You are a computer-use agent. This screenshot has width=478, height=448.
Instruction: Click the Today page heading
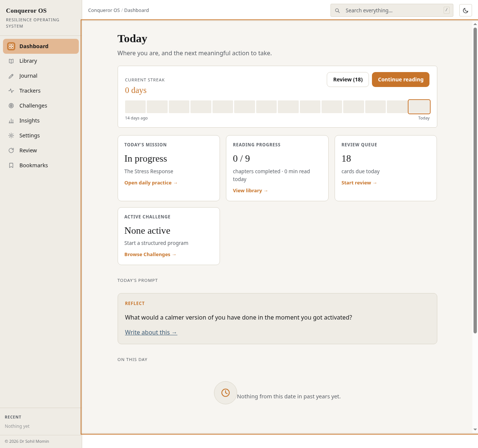click(x=132, y=38)
